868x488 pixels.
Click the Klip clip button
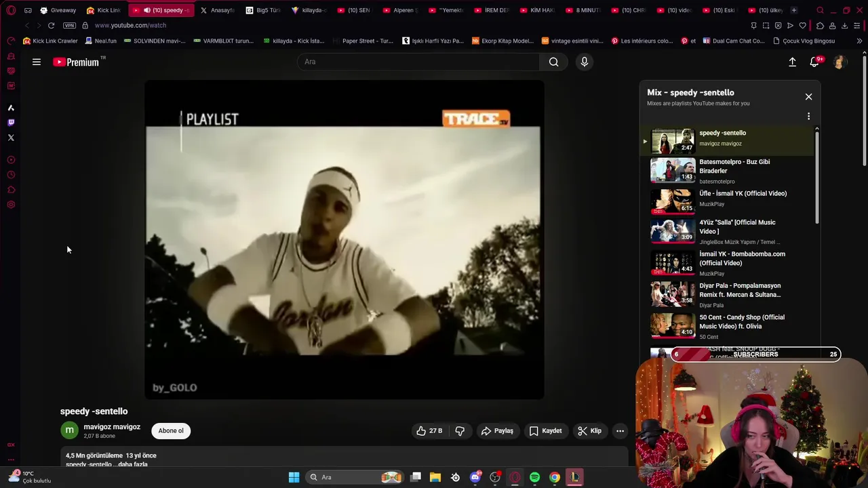[589, 430]
